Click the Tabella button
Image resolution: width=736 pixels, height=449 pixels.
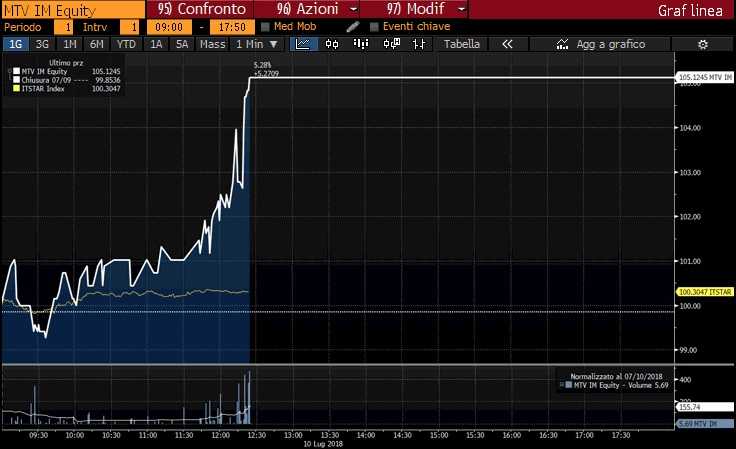(x=462, y=44)
